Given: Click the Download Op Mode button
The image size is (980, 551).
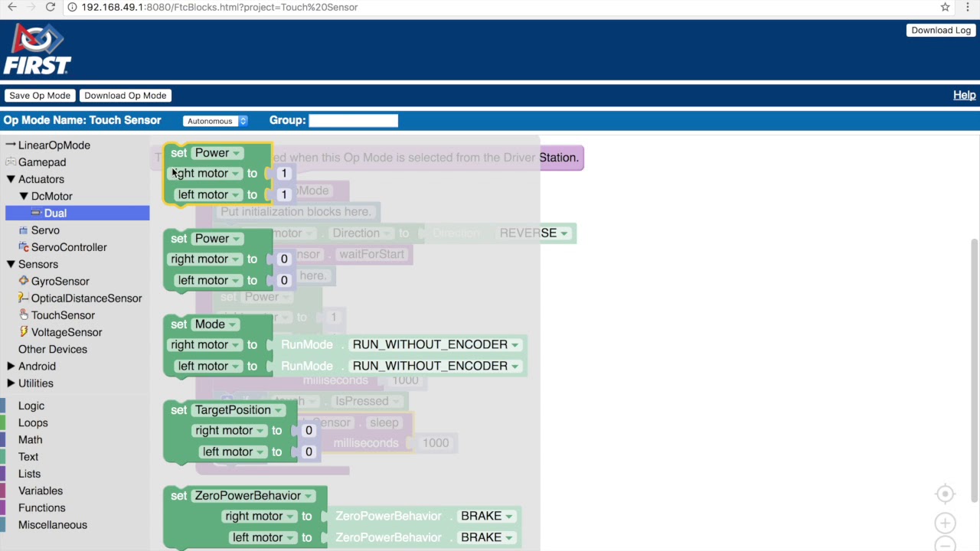Looking at the screenshot, I should [x=126, y=96].
